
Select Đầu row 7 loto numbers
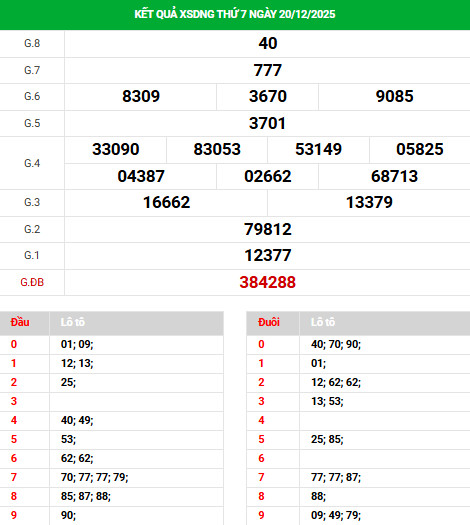(94, 477)
